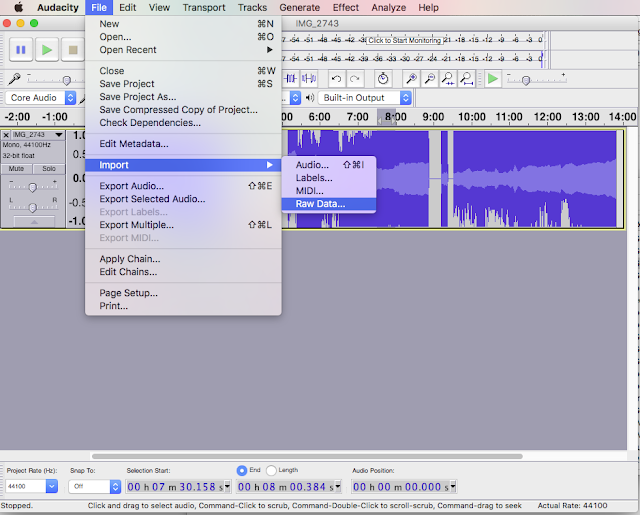Open End time format arrow
This screenshot has width=640, height=515.
338,486
